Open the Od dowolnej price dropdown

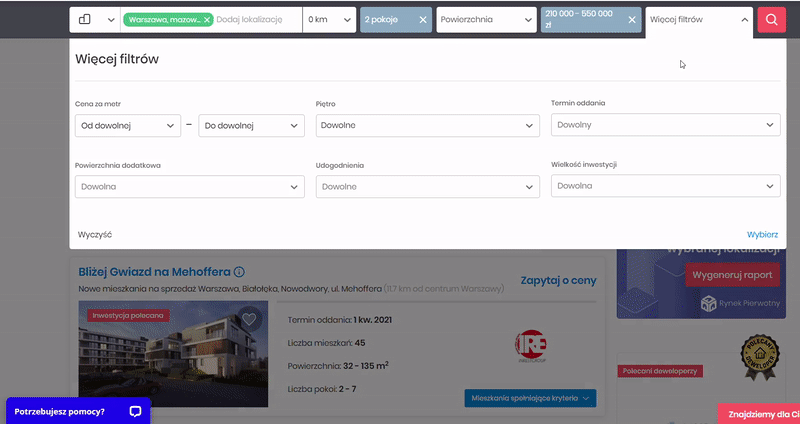pyautogui.click(x=128, y=126)
